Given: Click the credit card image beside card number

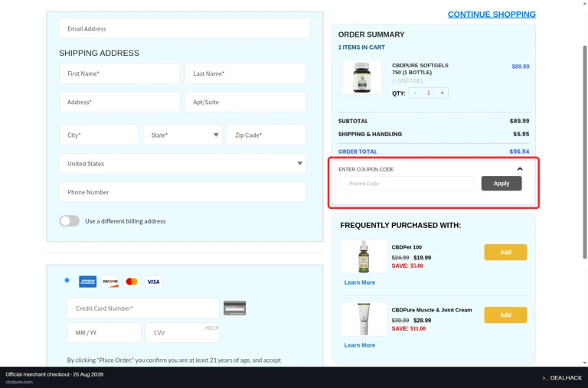Looking at the screenshot, I should tap(235, 308).
